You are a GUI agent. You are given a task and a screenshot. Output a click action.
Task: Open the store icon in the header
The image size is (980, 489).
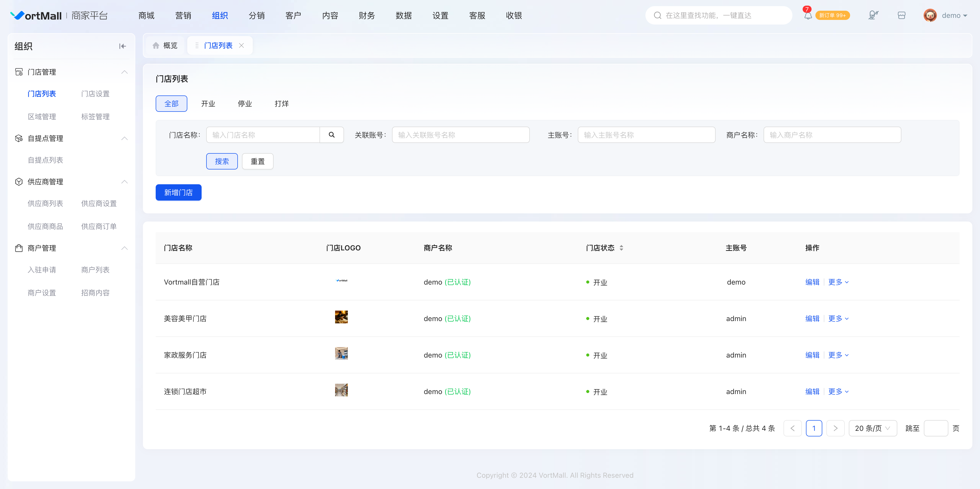[x=901, y=15]
